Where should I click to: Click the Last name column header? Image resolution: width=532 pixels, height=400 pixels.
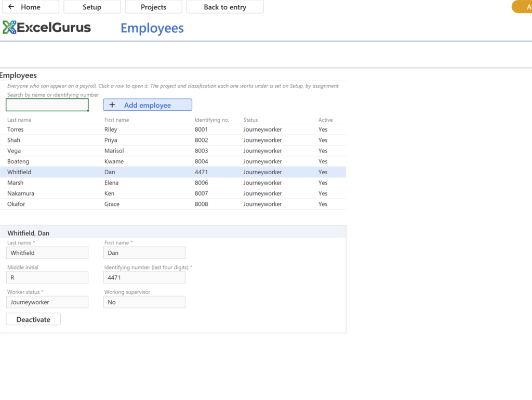pos(19,120)
